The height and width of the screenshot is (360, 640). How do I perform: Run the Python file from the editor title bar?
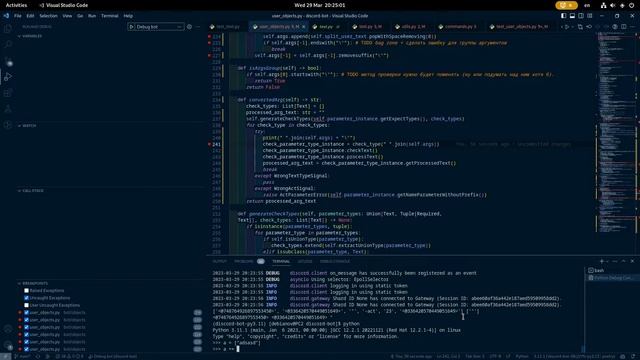click(x=567, y=27)
